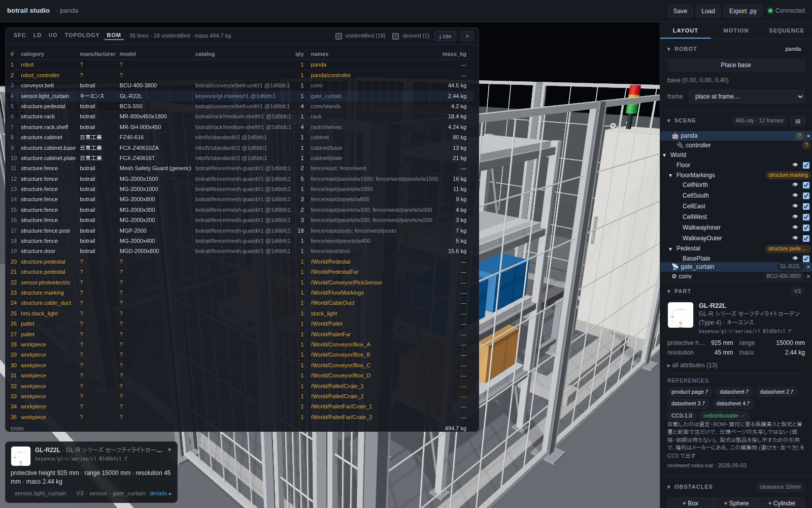Collapse the bottom-left part card chevron
The height and width of the screenshot is (508, 812).
point(170,450)
